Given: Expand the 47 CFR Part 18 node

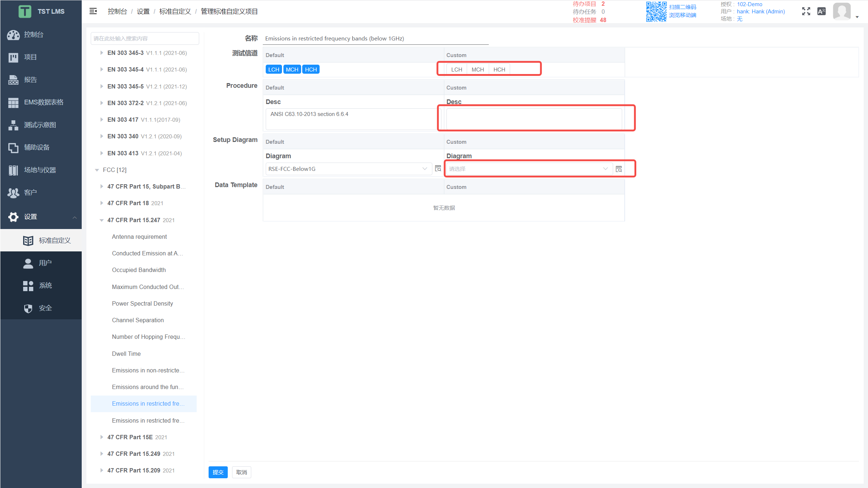Looking at the screenshot, I should coord(102,203).
